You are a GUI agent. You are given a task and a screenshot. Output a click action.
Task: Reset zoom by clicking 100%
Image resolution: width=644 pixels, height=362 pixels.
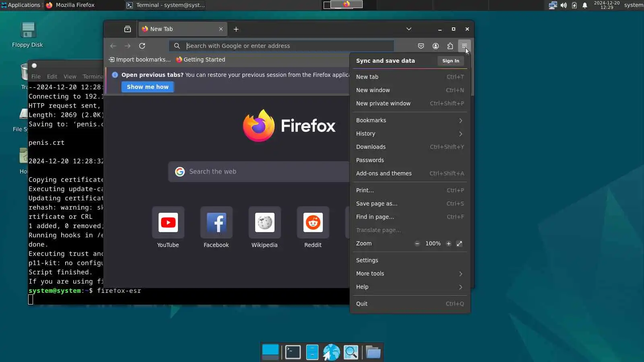point(433,243)
